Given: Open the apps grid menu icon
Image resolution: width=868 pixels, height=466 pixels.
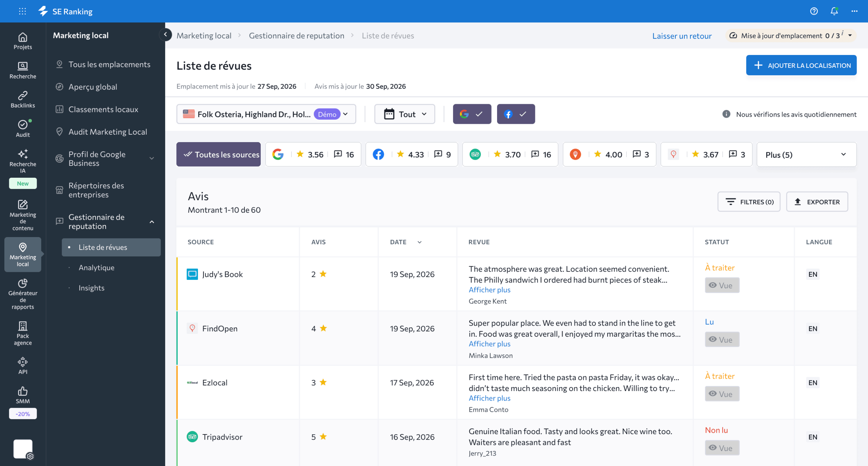Looking at the screenshot, I should (22, 11).
